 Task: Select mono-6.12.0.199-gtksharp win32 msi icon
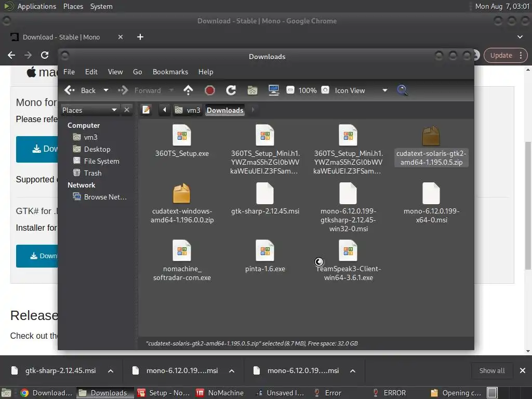click(348, 193)
